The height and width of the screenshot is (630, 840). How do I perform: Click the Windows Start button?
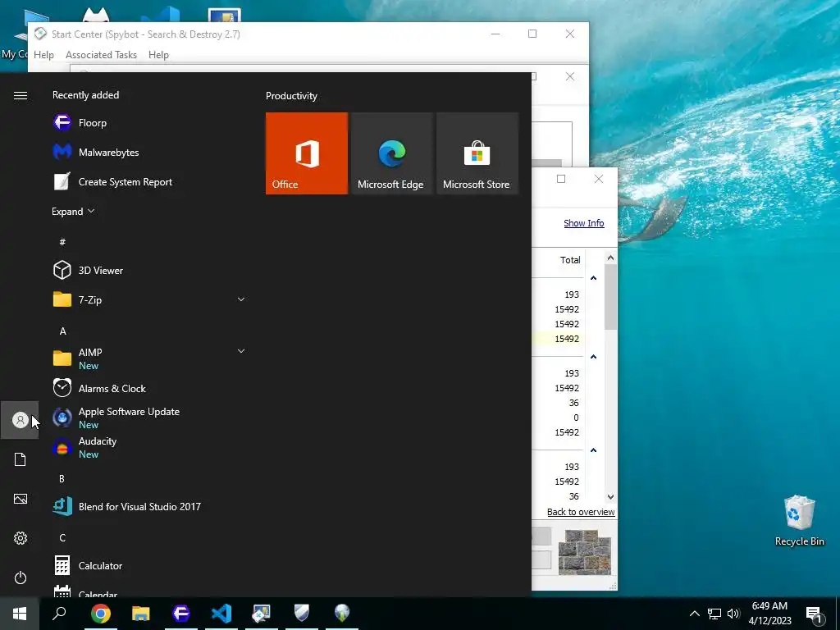click(x=20, y=613)
